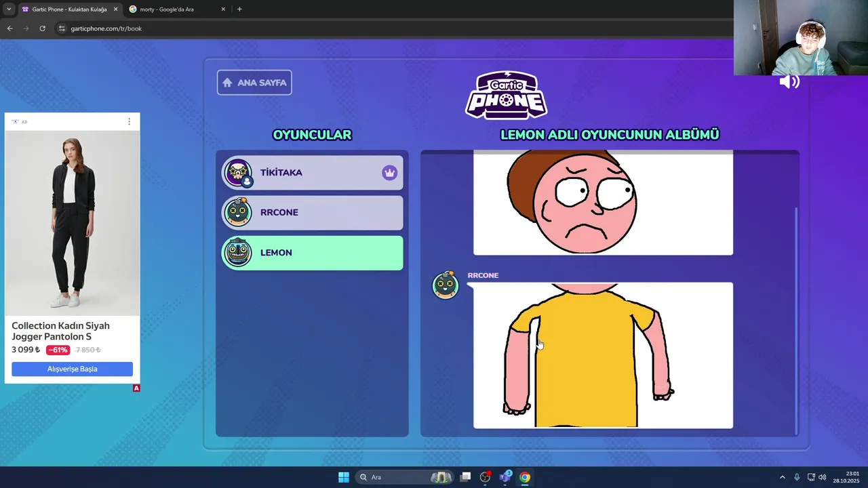
Task: Click the taskbar Ara search box
Action: click(405, 477)
